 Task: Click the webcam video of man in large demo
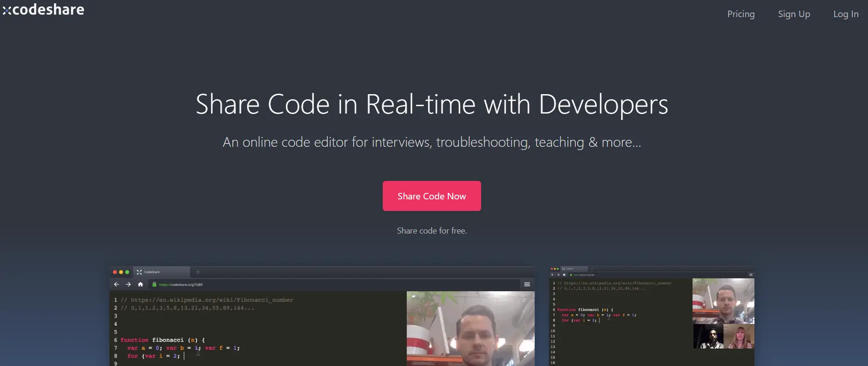tap(470, 329)
